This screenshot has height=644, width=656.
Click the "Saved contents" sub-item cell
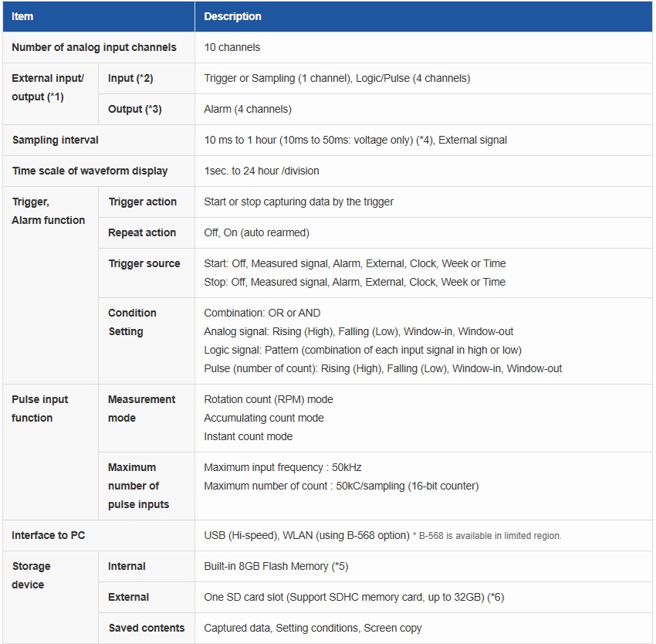point(147,628)
